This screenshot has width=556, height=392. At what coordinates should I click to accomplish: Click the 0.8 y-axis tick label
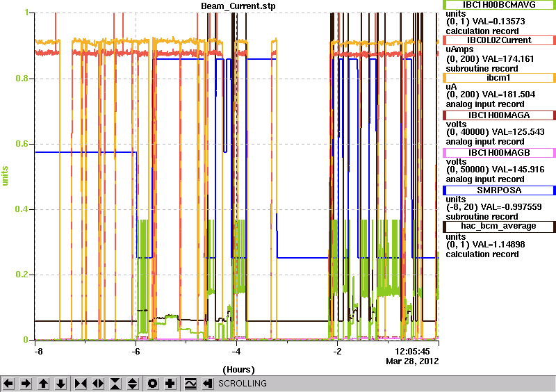click(22, 79)
